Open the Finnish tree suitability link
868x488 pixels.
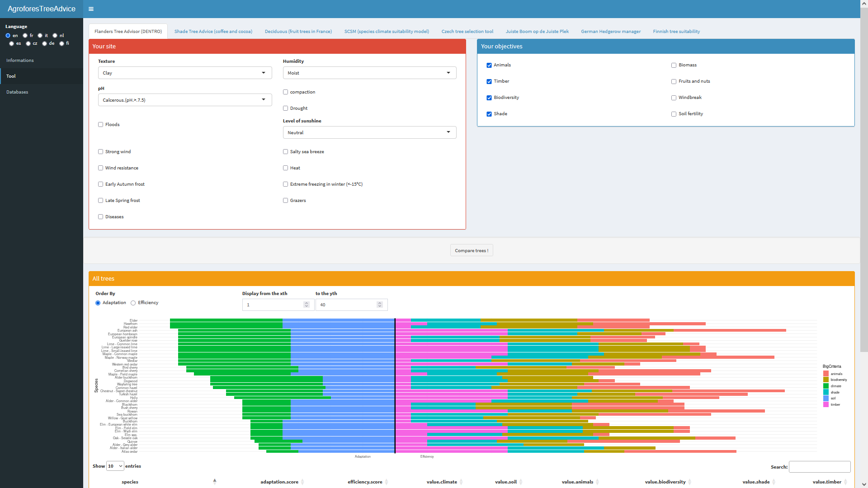click(676, 32)
